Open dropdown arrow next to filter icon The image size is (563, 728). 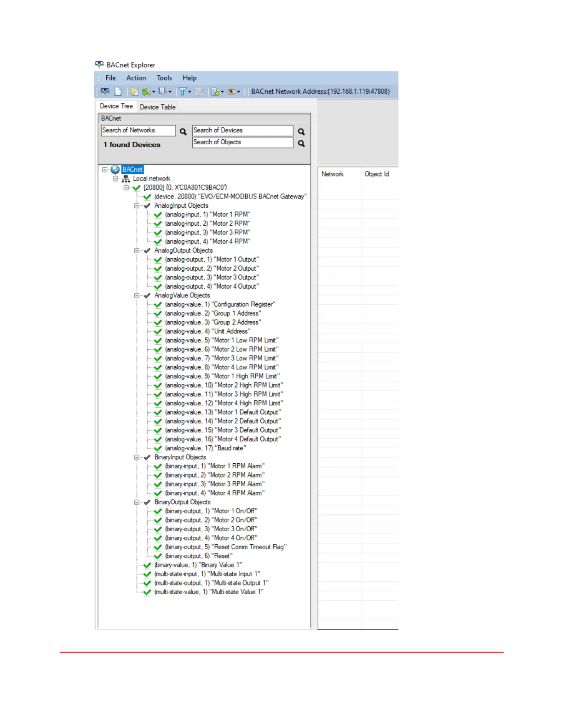click(190, 92)
